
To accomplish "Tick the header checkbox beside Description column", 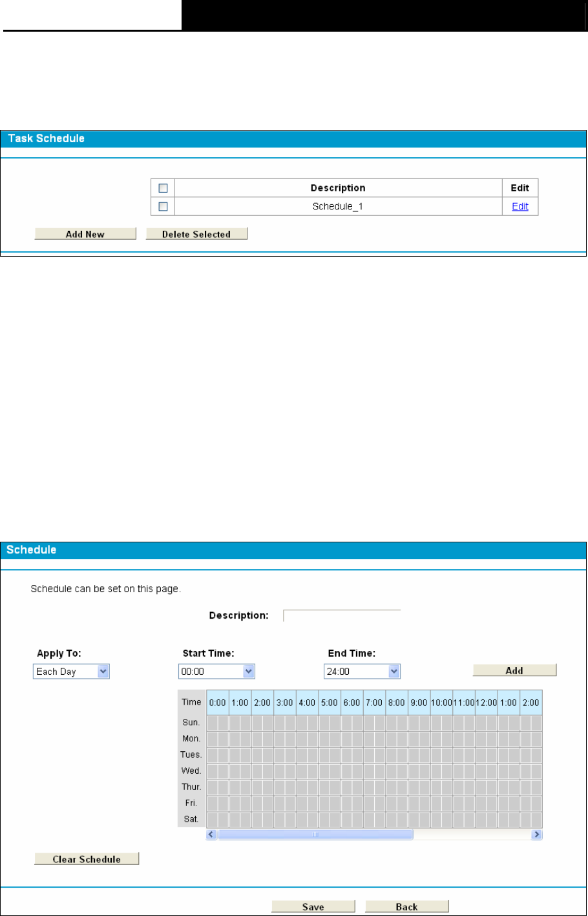I will (163, 188).
